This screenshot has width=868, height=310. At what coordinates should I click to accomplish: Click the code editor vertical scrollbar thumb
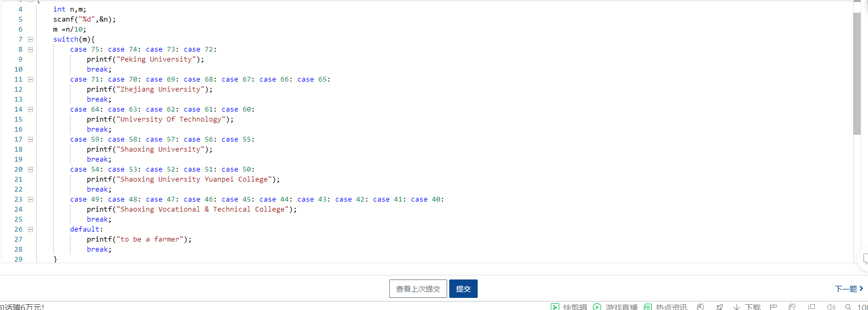click(857, 74)
